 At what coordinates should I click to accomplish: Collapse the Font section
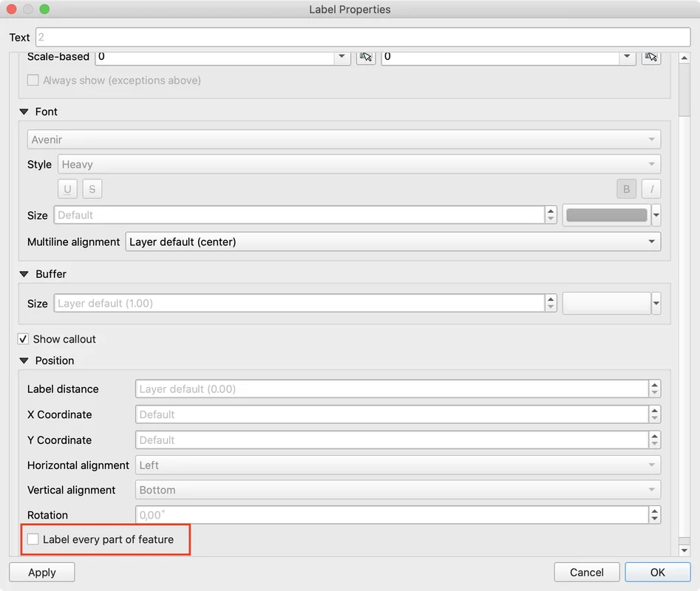24,112
